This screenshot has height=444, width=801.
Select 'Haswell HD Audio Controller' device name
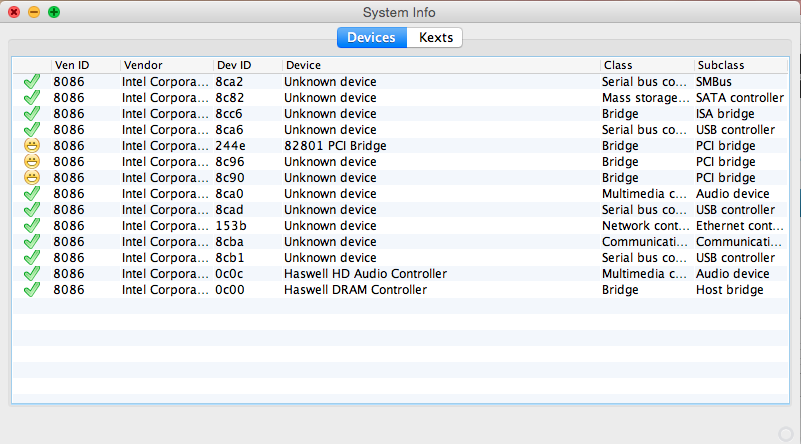365,274
